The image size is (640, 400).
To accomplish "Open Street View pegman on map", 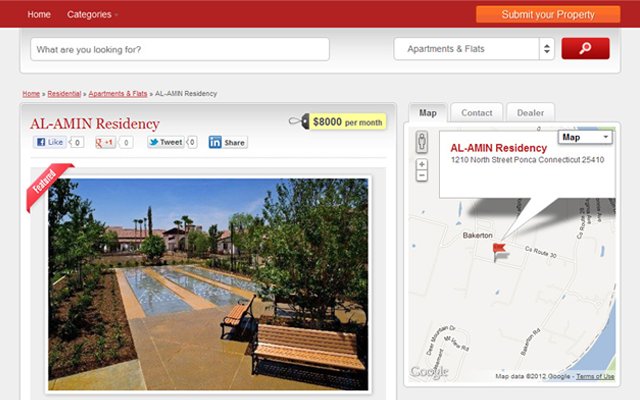I will pyautogui.click(x=422, y=142).
